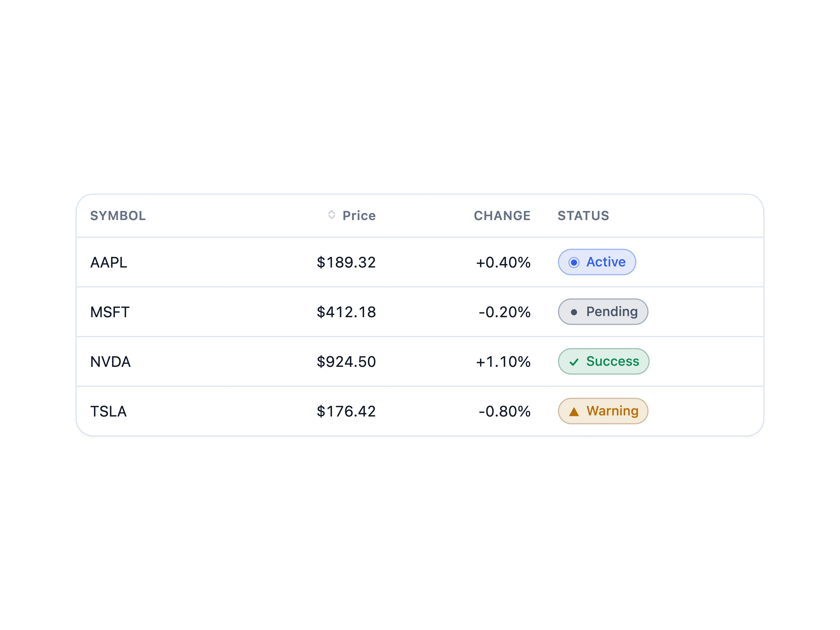Viewport: 840px width, 630px height.
Task: Click the checkmark icon in Success badge
Action: (574, 362)
